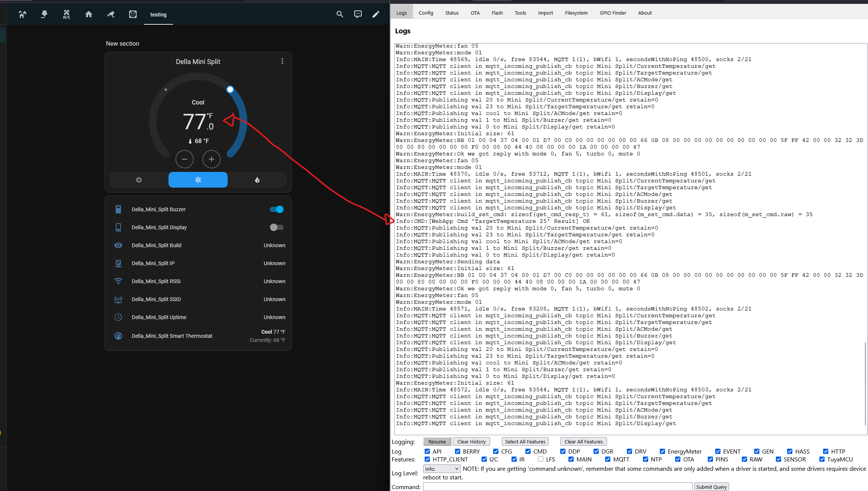This screenshot has height=491, width=868.
Task: Uncheck the MQTT log feature checkbox
Action: 607,459
